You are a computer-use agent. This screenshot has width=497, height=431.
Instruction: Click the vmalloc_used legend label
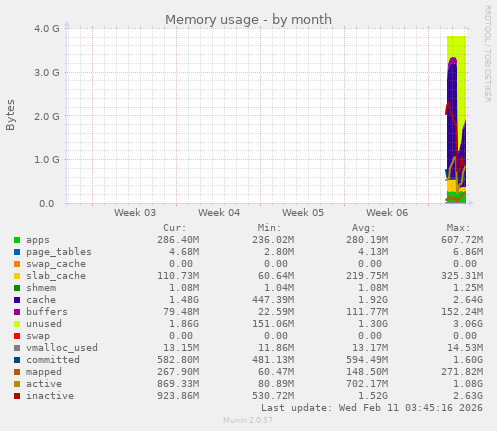coord(62,348)
